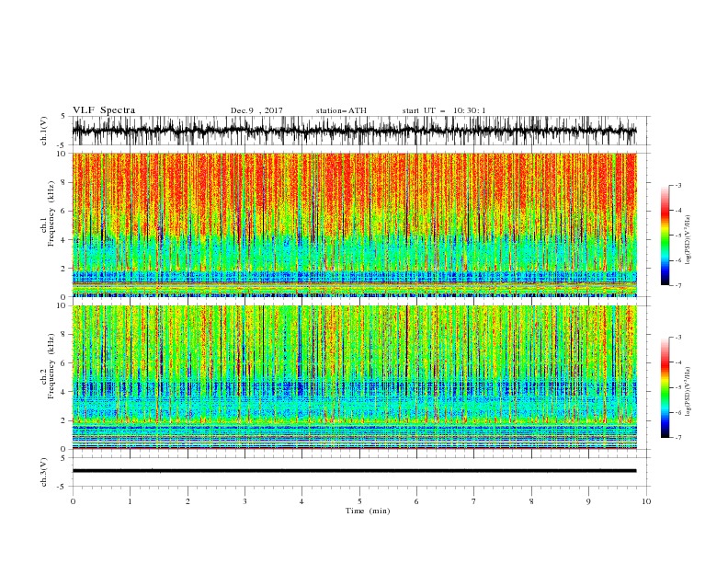Click the time axis tick label "10"
The image size is (728, 563).
tap(646, 501)
